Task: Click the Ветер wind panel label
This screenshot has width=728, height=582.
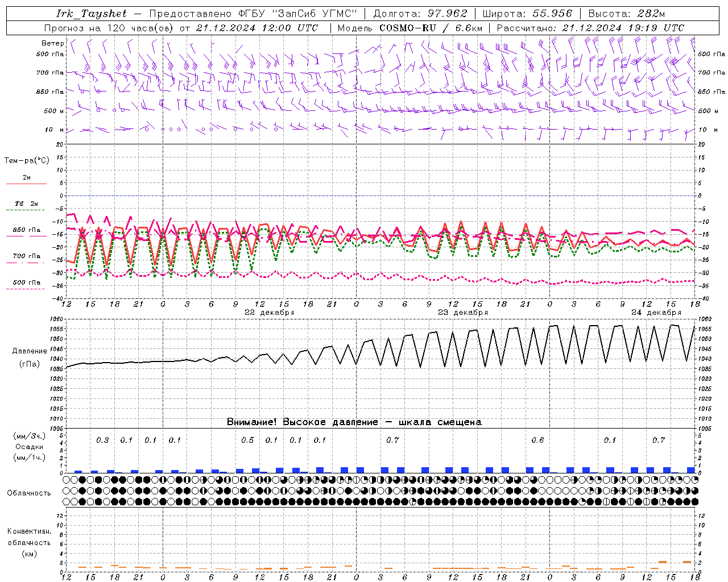Action: pos(52,43)
